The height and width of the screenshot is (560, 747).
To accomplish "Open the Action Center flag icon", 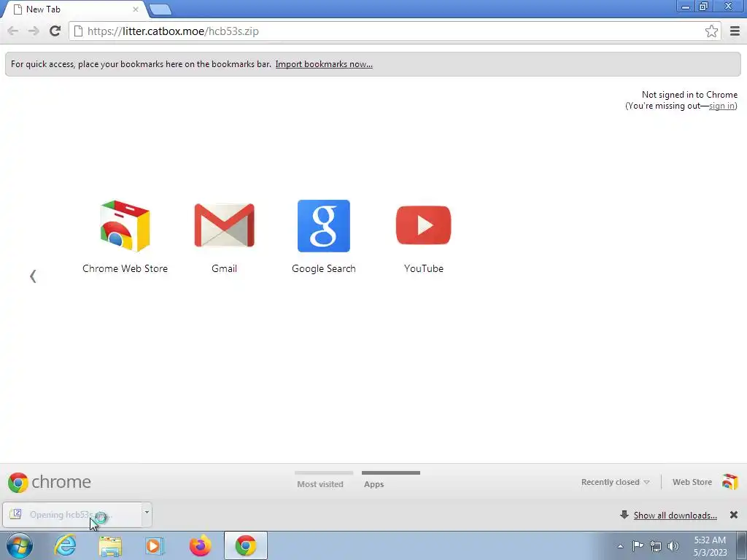I will pyautogui.click(x=638, y=546).
